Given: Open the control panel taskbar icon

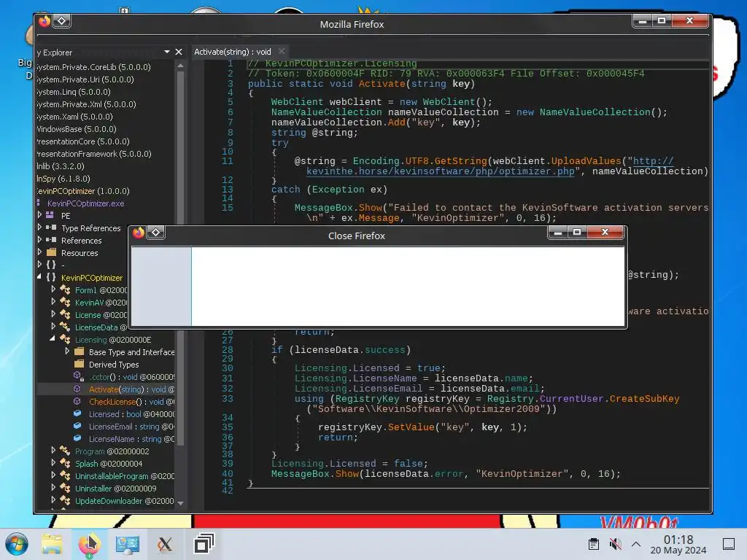Looking at the screenshot, I should 127,544.
